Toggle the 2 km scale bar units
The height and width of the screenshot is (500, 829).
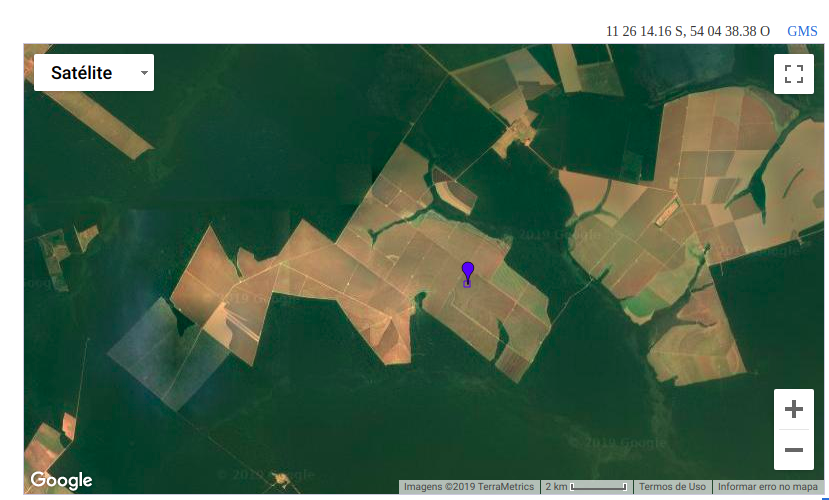587,487
